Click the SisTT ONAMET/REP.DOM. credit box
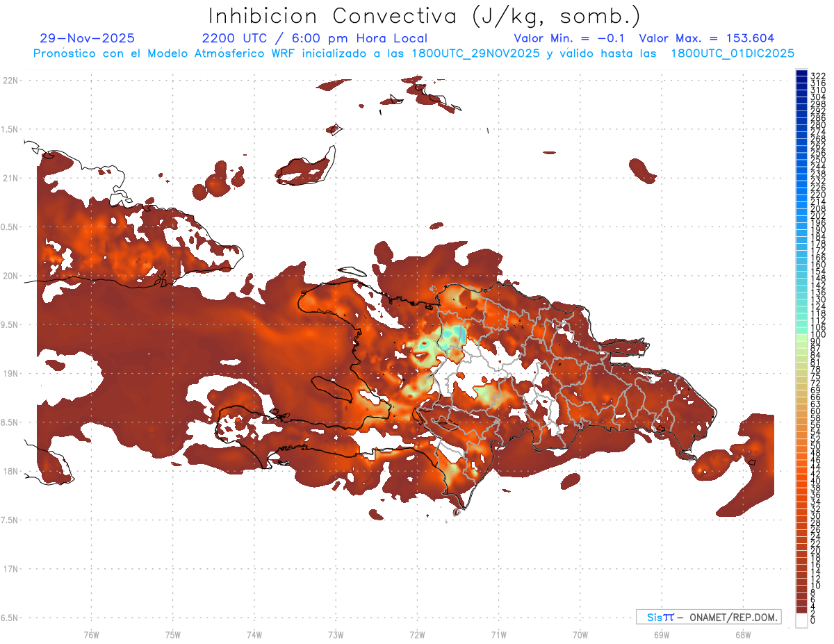 pyautogui.click(x=708, y=617)
